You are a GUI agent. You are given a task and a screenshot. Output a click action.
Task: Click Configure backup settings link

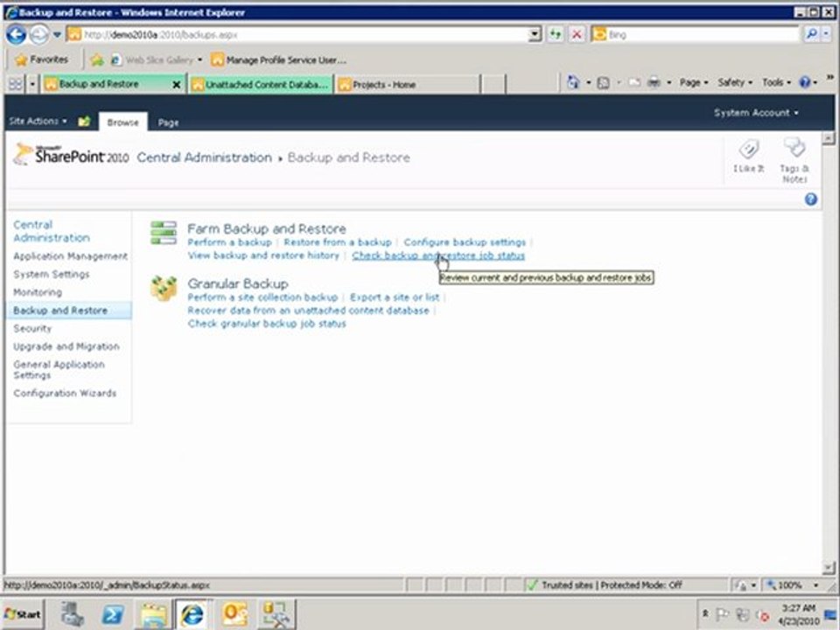click(465, 242)
